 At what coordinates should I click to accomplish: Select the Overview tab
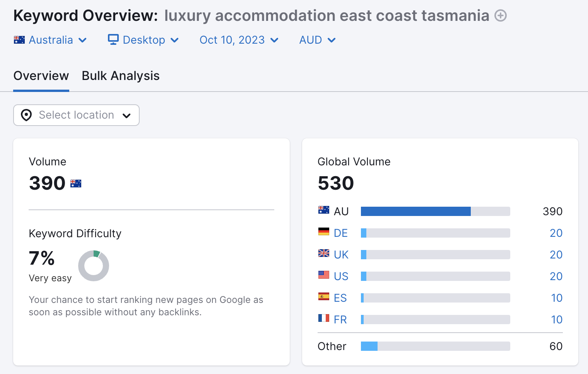pos(41,76)
